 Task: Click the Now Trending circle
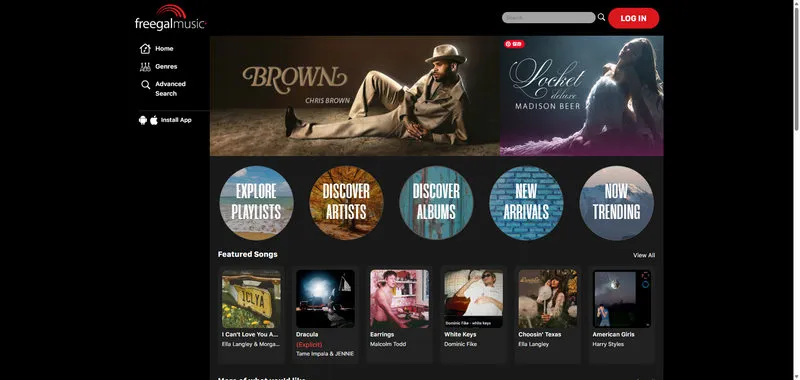click(x=616, y=202)
